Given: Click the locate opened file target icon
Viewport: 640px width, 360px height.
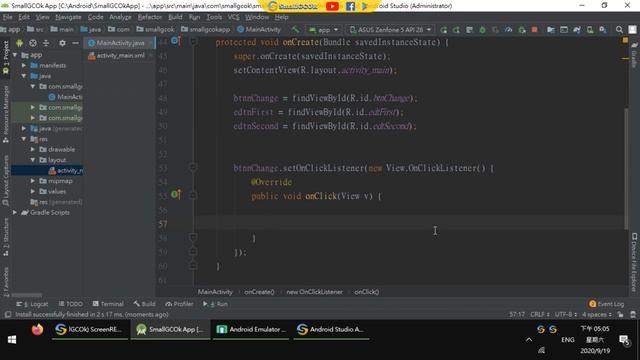Looking at the screenshot, I should (33, 43).
